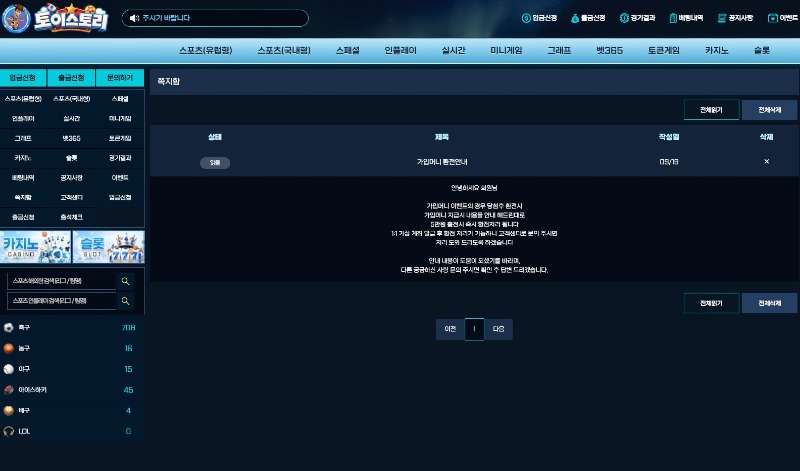Click 전체삭제 below the message body

coord(769,303)
